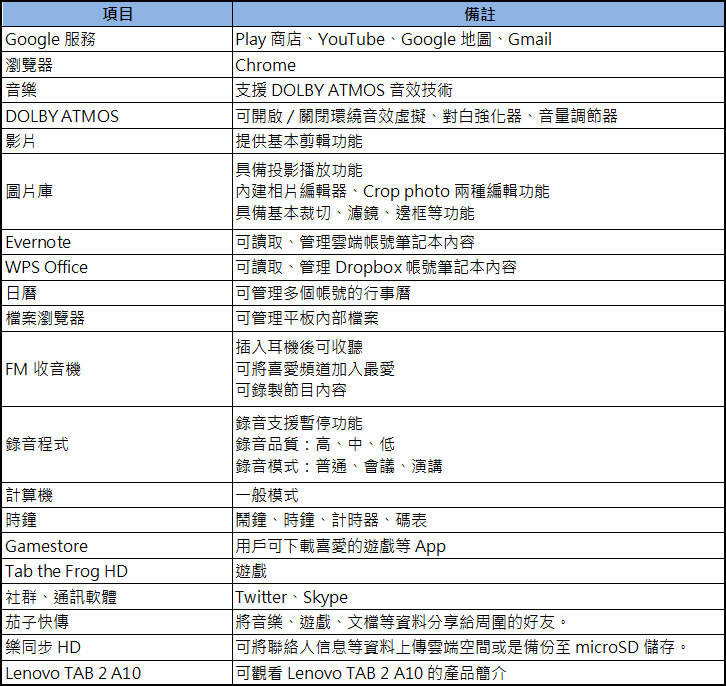Click 支援 DOLBY ATMOS 音效技術 text
Viewport: 726px width, 686px height.
point(344,90)
